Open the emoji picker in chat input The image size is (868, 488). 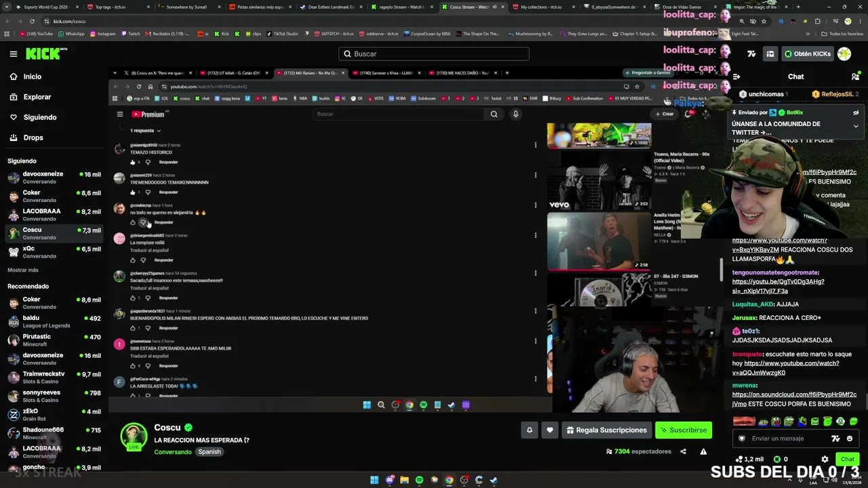(849, 439)
